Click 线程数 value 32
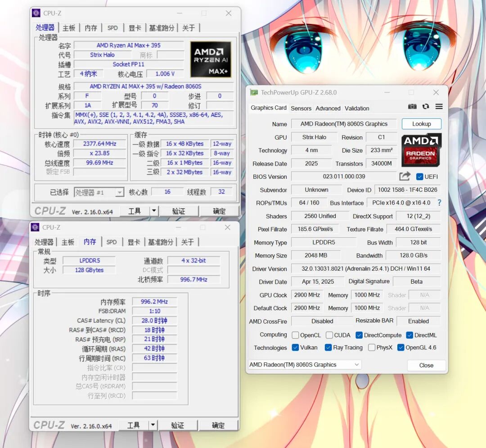Viewport: 486px width, 448px height. point(221,192)
